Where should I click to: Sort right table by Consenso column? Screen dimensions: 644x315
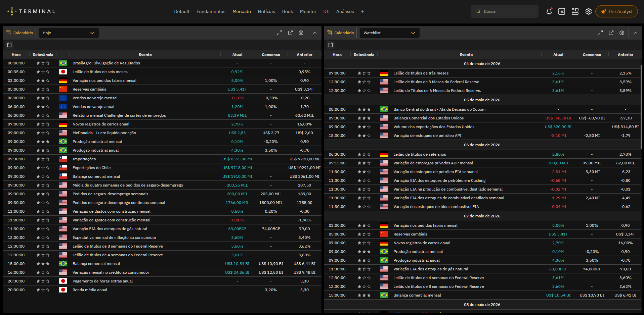pyautogui.click(x=592, y=55)
